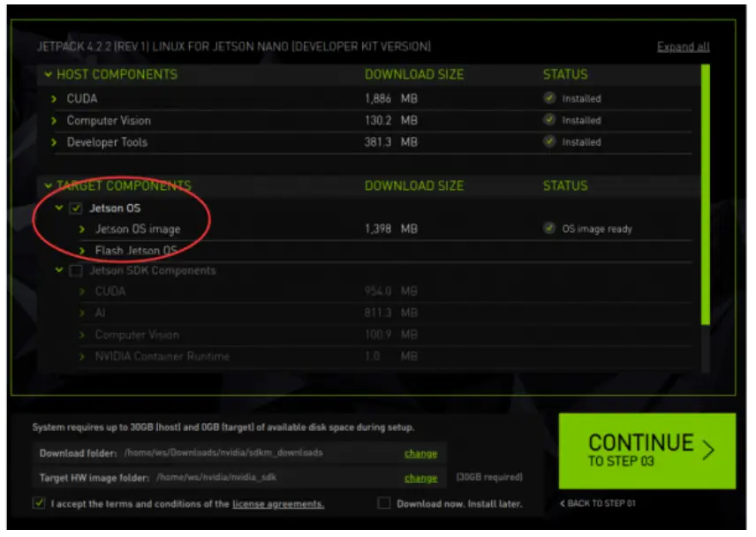Viewport: 756px width, 537px height.
Task: Expand the Developer Tools row
Action: point(54,142)
